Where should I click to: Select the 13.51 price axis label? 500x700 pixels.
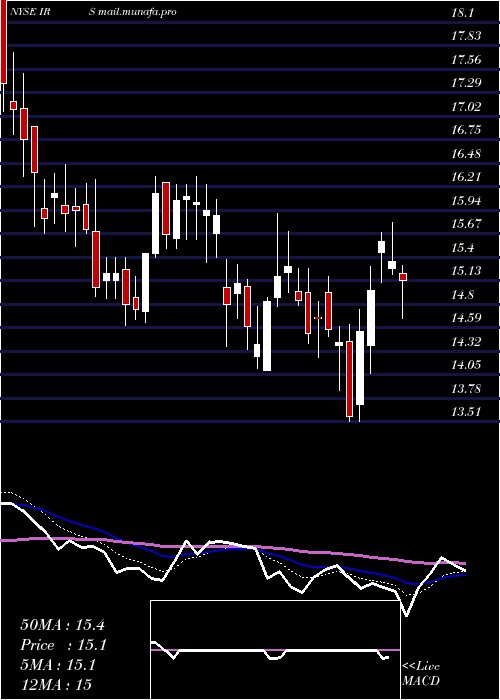[466, 412]
